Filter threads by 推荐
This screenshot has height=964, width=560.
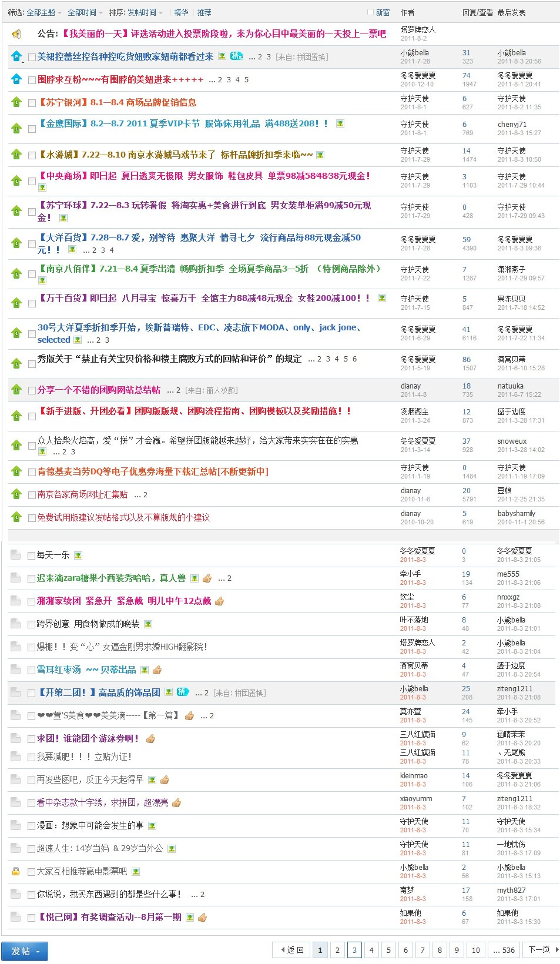(204, 12)
